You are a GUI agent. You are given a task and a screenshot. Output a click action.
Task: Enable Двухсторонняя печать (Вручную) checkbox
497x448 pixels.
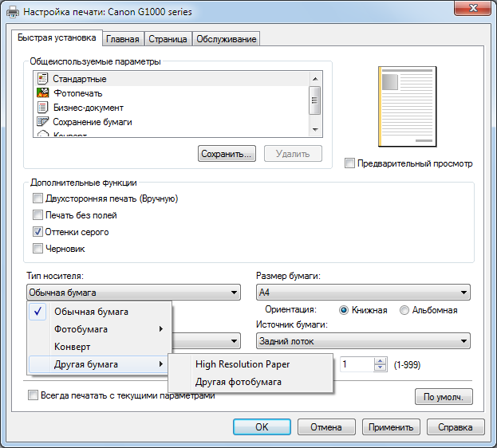37,198
